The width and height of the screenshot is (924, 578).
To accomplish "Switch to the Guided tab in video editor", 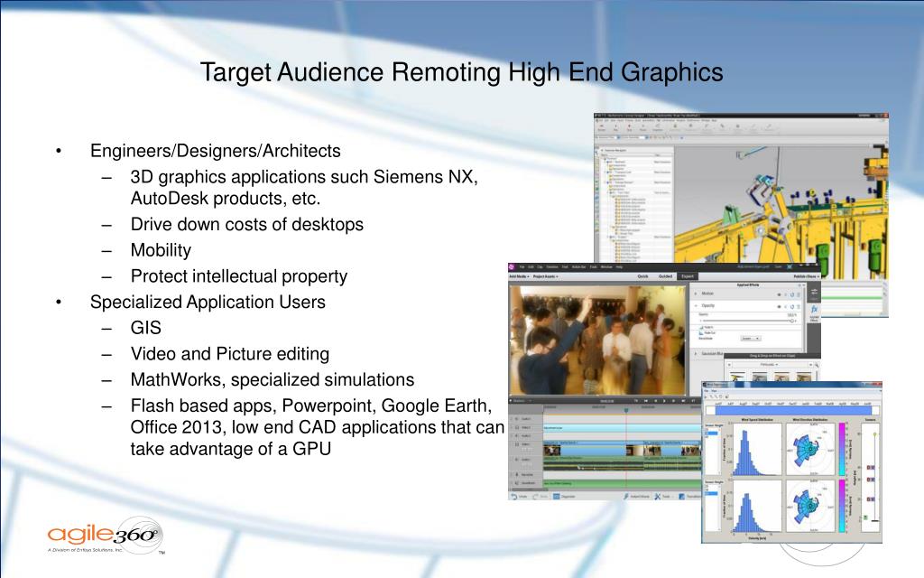I will tap(665, 276).
